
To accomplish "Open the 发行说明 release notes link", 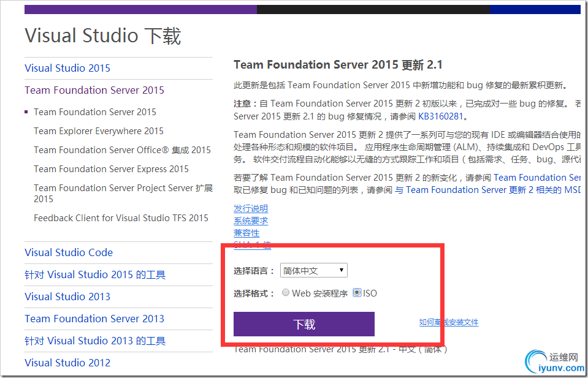I will point(251,208).
